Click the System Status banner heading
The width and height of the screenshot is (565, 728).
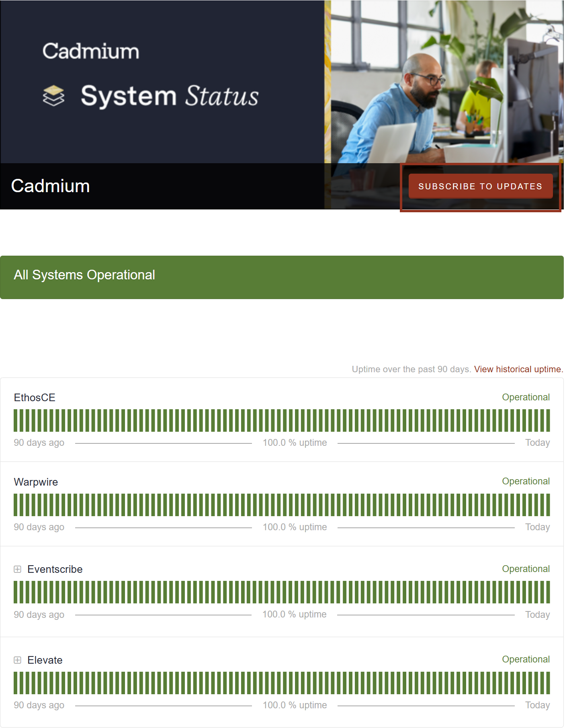[x=170, y=96]
